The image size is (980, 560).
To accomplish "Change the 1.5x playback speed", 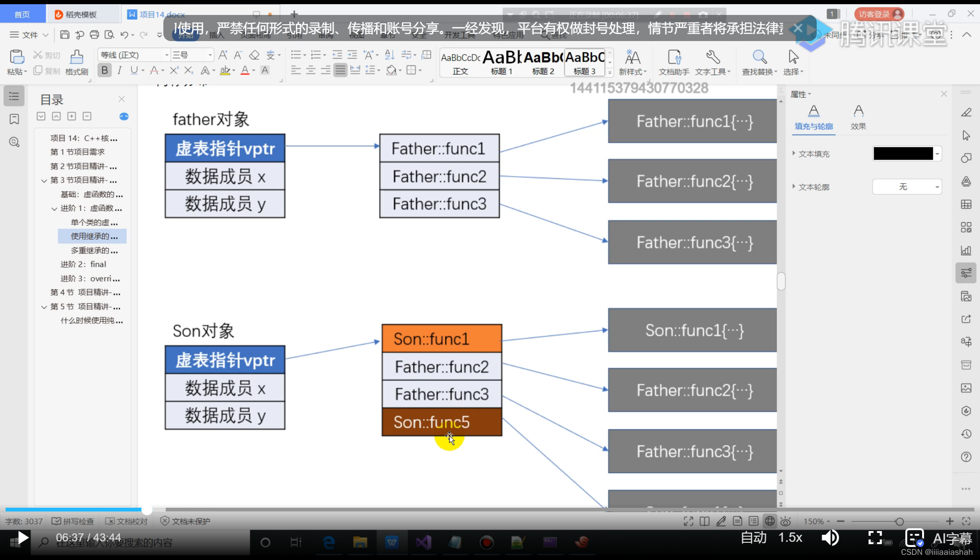I will (x=790, y=538).
